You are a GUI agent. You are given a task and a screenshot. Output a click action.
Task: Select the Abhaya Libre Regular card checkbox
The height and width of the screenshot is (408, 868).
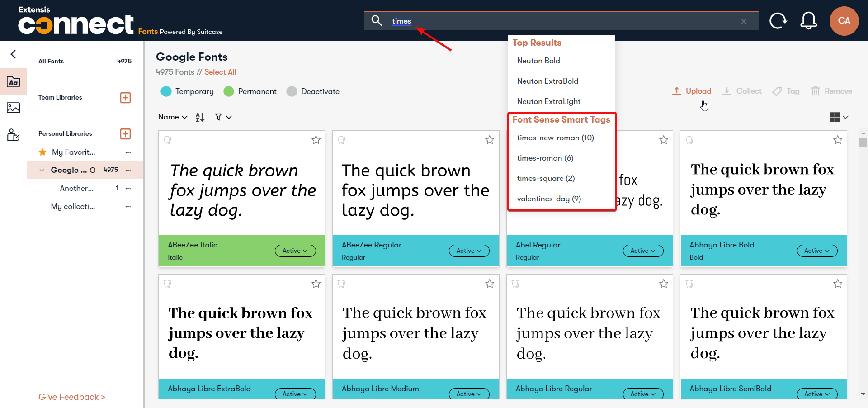click(x=515, y=284)
